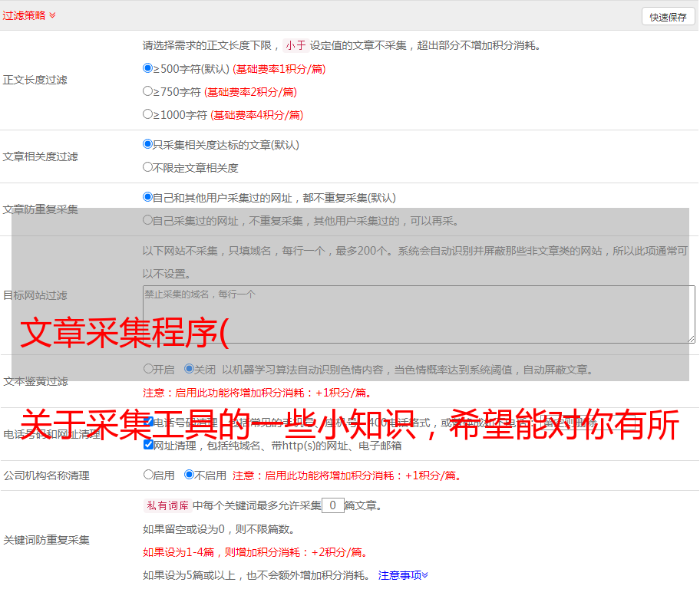
Task: Expand the 注意事项 link
Action: pos(403,575)
